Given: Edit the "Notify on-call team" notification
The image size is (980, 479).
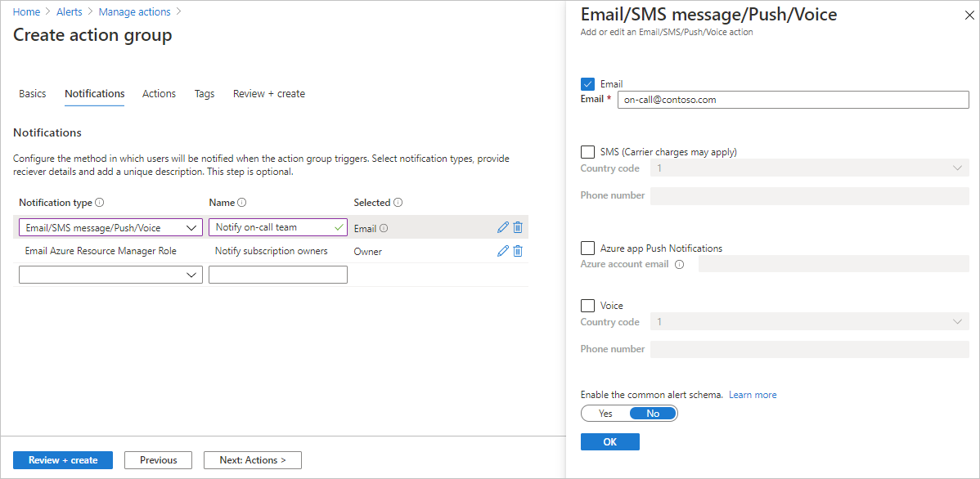Looking at the screenshot, I should [x=502, y=227].
